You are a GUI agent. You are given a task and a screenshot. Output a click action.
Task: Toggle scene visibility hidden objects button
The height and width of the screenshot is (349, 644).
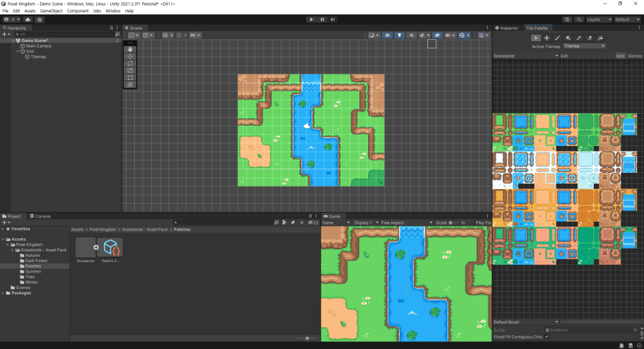click(437, 35)
